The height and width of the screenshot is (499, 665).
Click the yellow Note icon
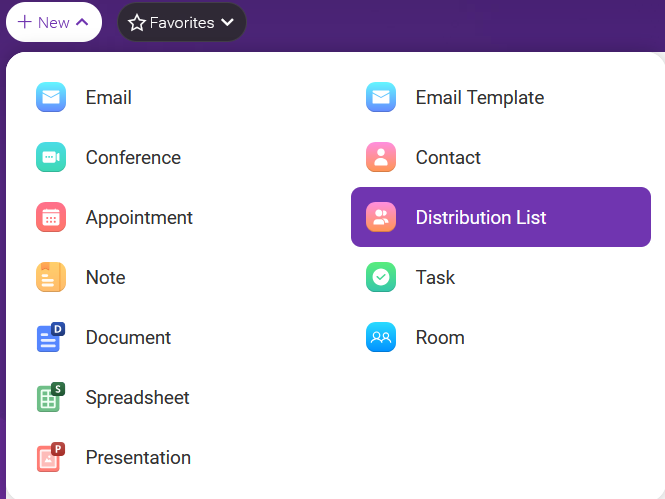click(51, 277)
